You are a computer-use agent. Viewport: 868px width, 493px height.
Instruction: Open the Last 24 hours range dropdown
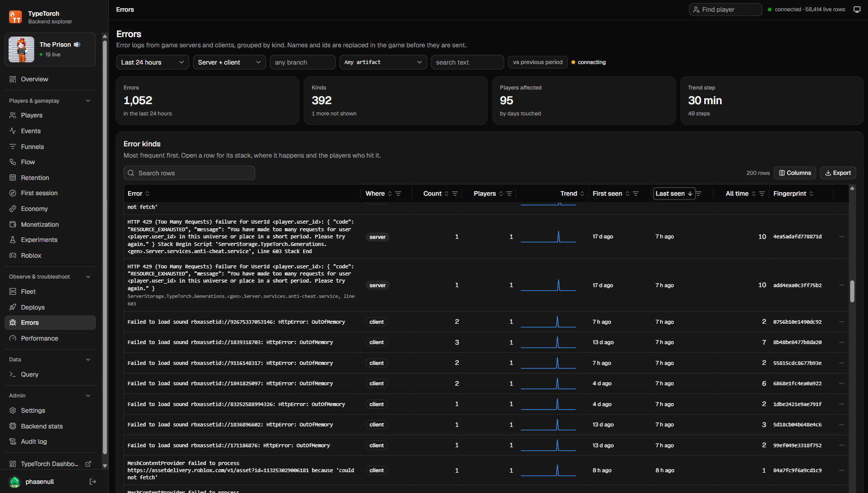coord(153,62)
